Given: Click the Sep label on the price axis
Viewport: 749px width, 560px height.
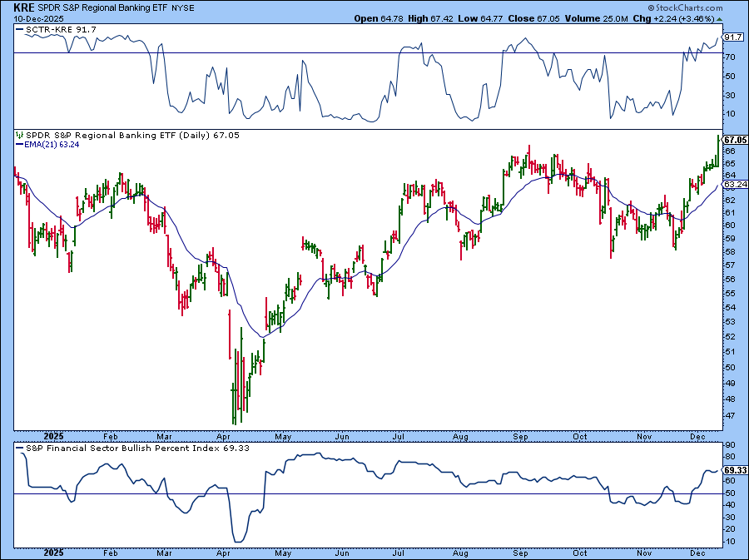Looking at the screenshot, I should tap(522, 435).
